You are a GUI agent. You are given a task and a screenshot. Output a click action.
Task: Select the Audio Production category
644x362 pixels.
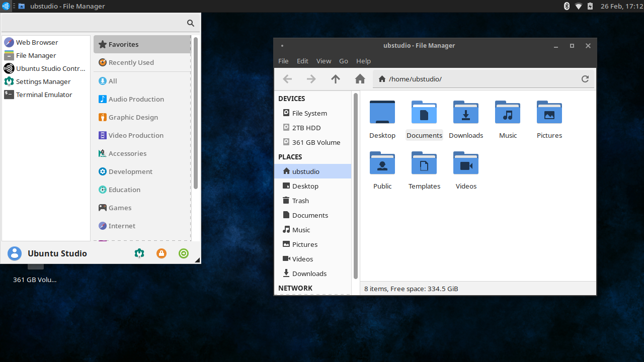[136, 99]
